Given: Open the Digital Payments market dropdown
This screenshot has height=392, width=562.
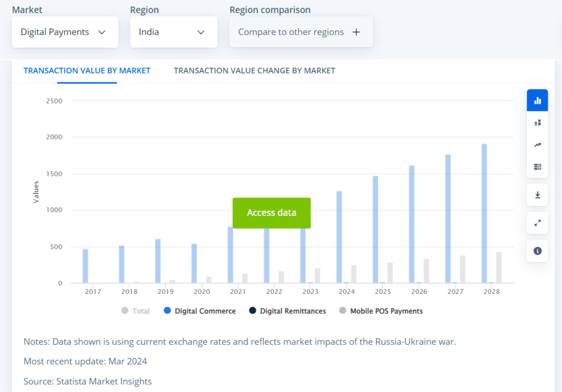Looking at the screenshot, I should (65, 32).
